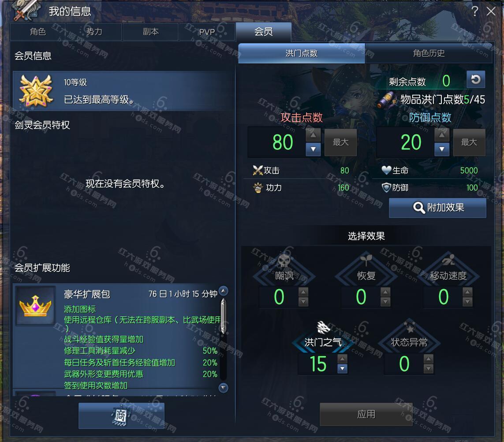This screenshot has height=442, width=504.
Task: Click the 附加效果 search button
Action: click(437, 208)
